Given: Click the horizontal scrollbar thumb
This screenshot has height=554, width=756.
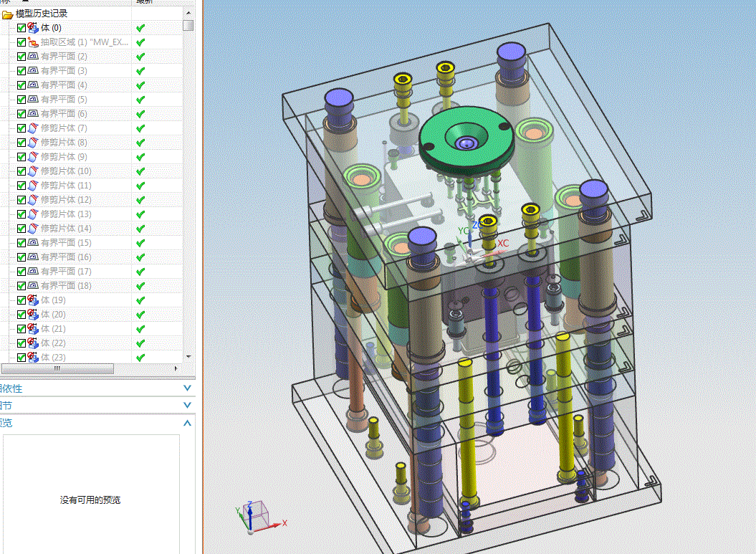Looking at the screenshot, I should click(x=57, y=369).
